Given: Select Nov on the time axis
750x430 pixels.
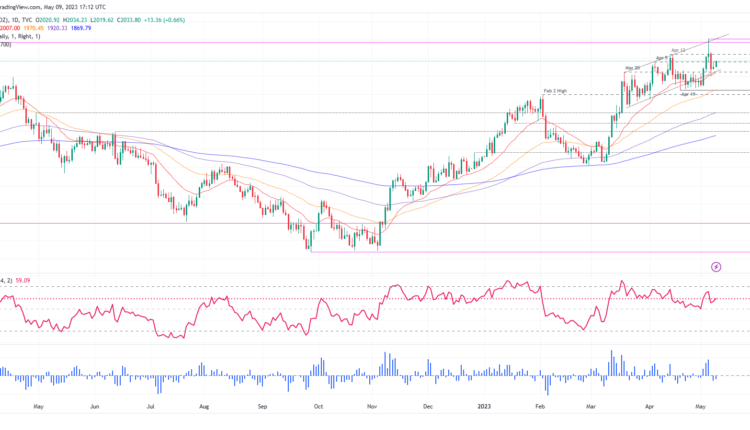Looking at the screenshot, I should [x=371, y=408].
